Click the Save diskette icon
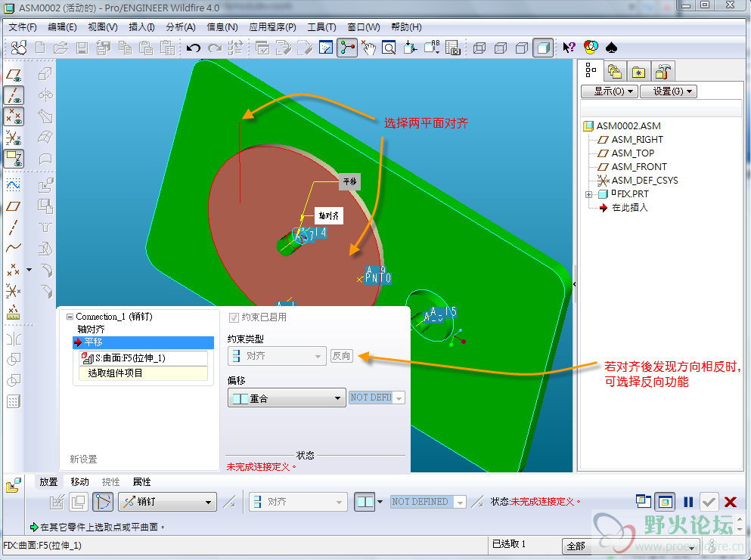This screenshot has height=560, width=751. [82, 48]
